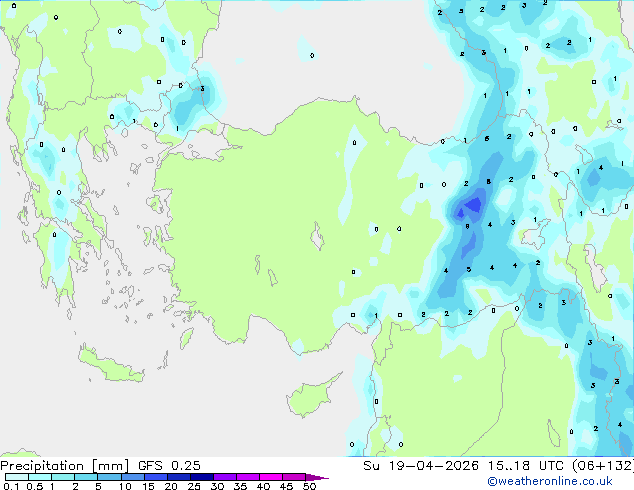Select the 5–10 mm legend color swatch
The image size is (634, 490).
(109, 477)
